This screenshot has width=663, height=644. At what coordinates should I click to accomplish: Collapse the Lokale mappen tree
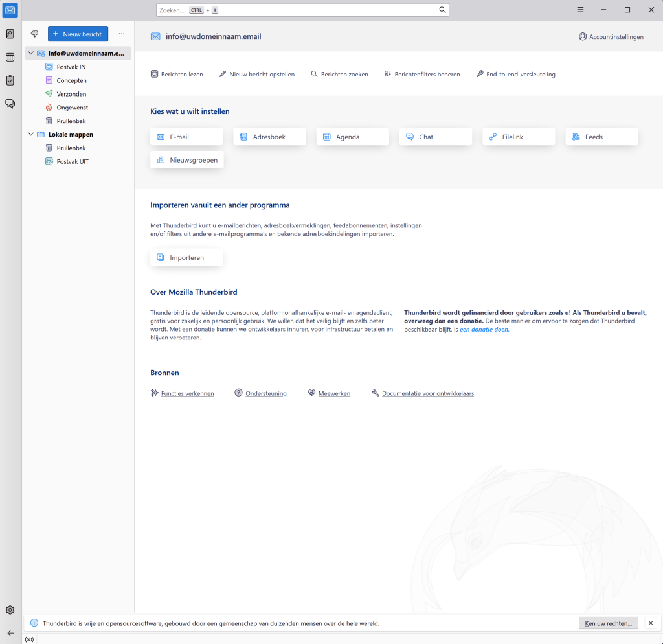tap(31, 134)
